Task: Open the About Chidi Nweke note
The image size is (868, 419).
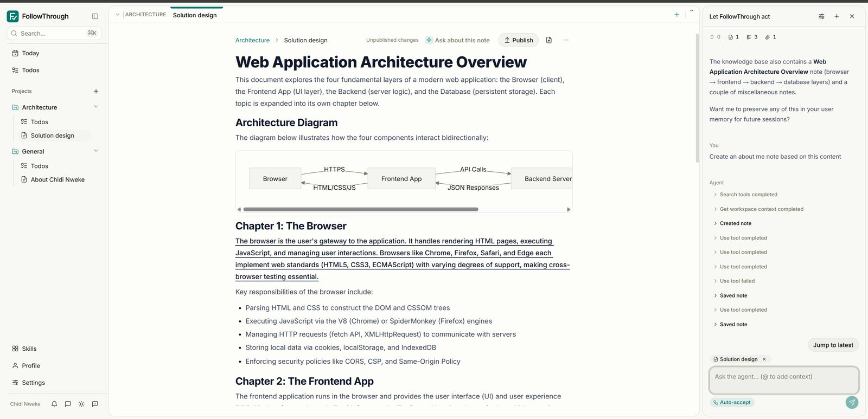Action: 58,179
